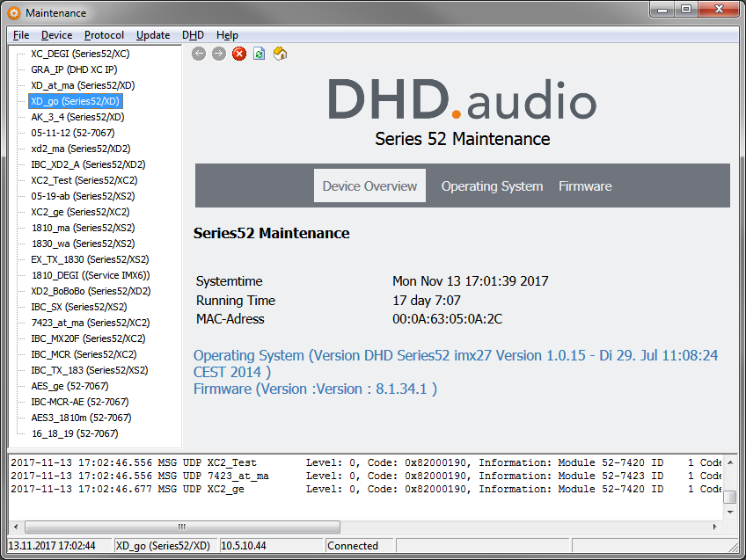This screenshot has width=746, height=560.
Task: Click the MAC address 00:0A:63:05:0A:2C
Action: pyautogui.click(x=447, y=319)
